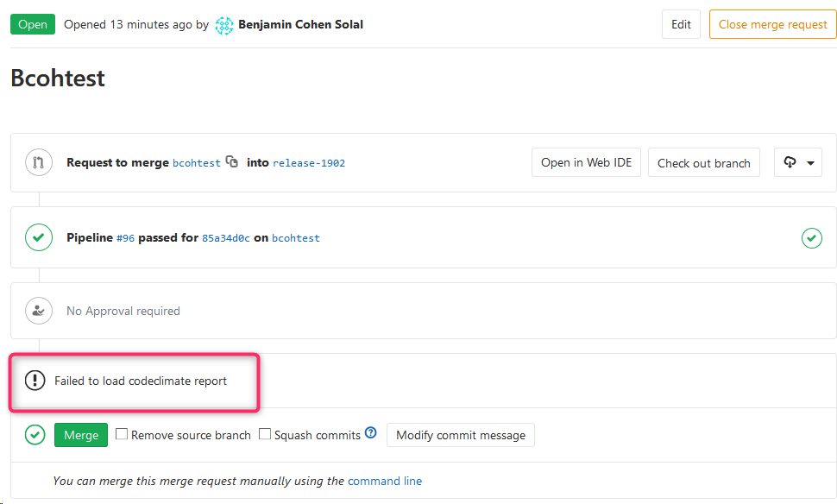Toggle the Squash commits checkbox
Screen dimensions: 837x504
click(x=265, y=435)
